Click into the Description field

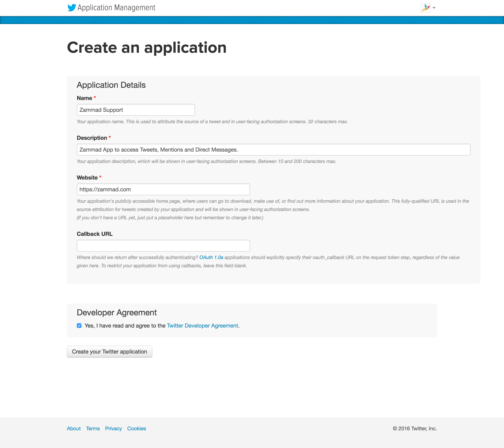[x=273, y=150]
